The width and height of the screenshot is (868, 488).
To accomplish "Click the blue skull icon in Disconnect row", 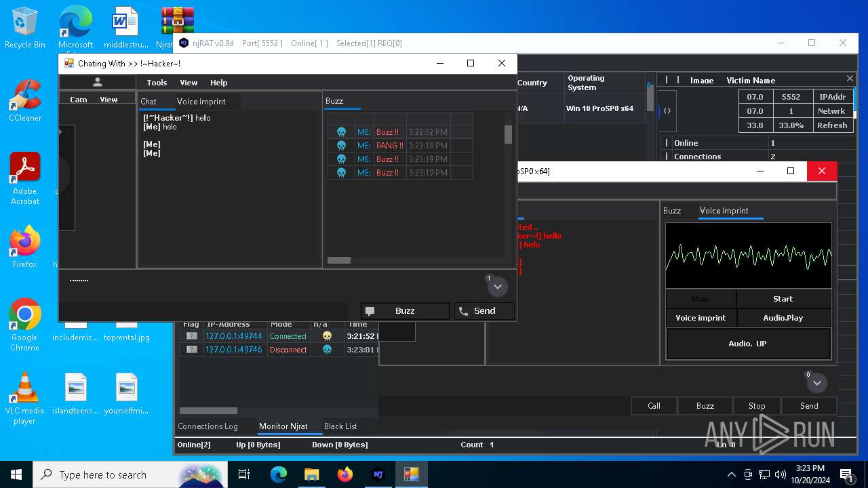I will [327, 350].
